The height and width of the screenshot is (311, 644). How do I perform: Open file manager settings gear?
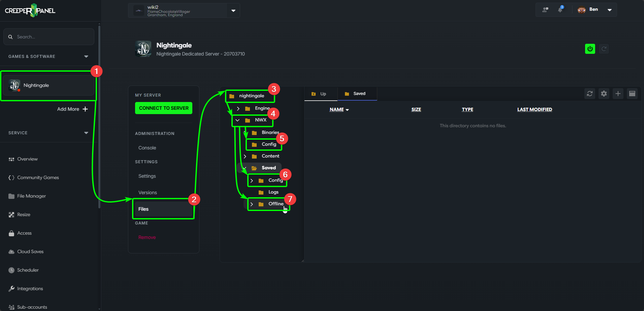click(x=604, y=94)
